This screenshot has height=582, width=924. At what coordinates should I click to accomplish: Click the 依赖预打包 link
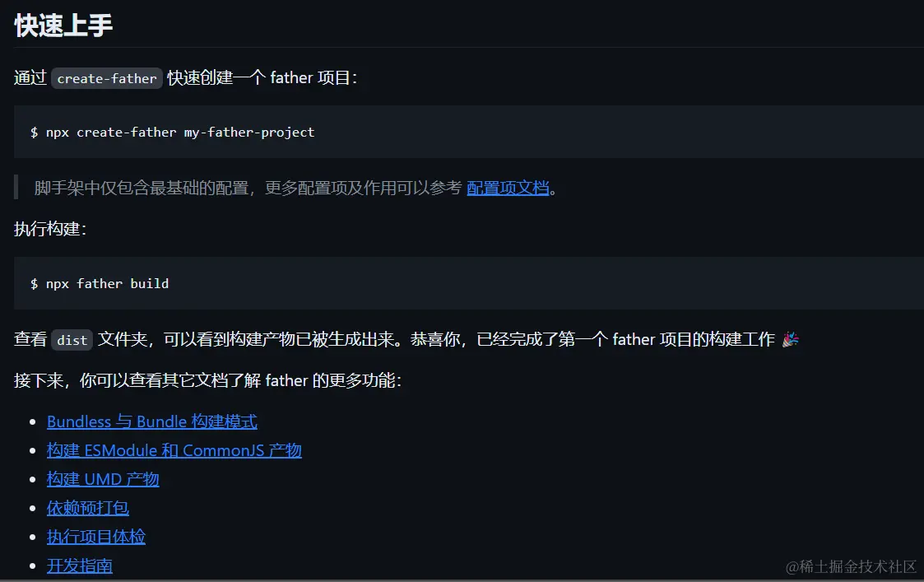click(86, 508)
